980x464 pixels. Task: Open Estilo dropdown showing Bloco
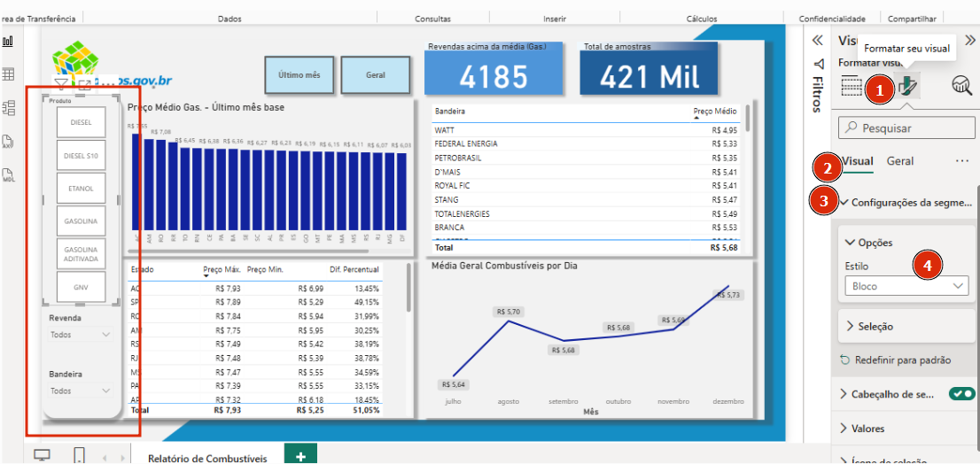(906, 286)
